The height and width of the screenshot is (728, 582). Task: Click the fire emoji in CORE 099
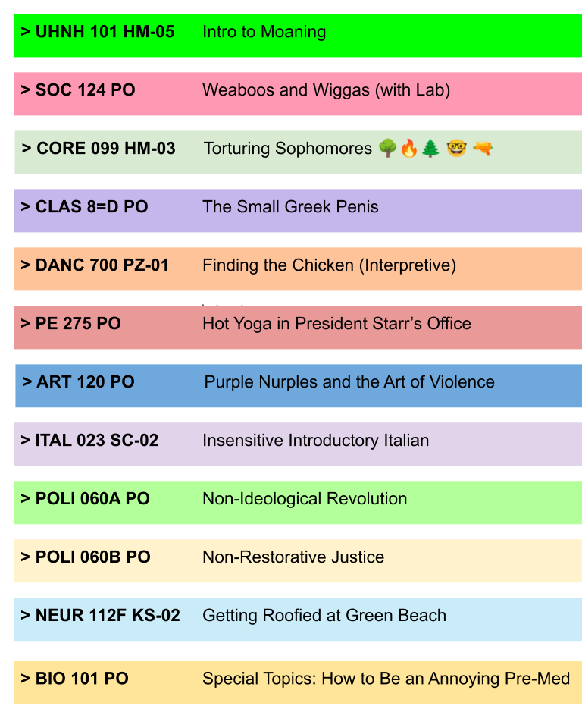pos(409,149)
